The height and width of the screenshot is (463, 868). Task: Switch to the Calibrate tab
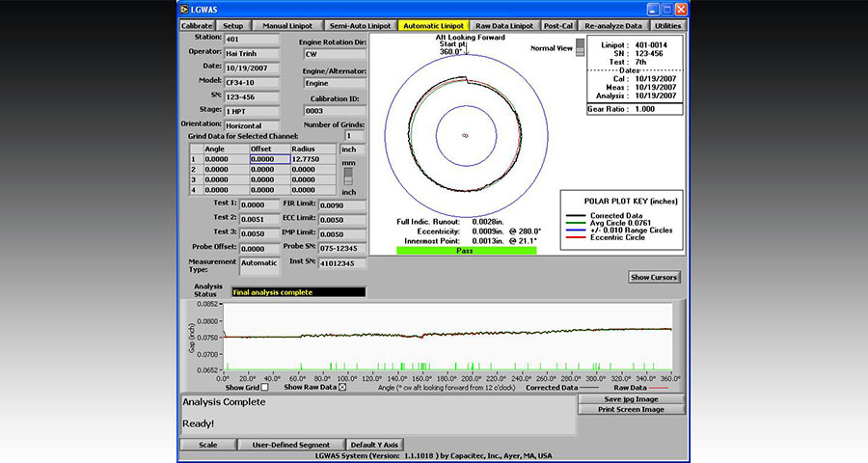point(197,25)
